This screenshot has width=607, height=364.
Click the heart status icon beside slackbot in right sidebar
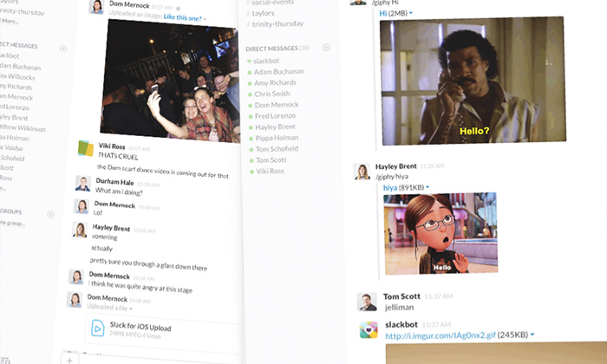pos(249,61)
